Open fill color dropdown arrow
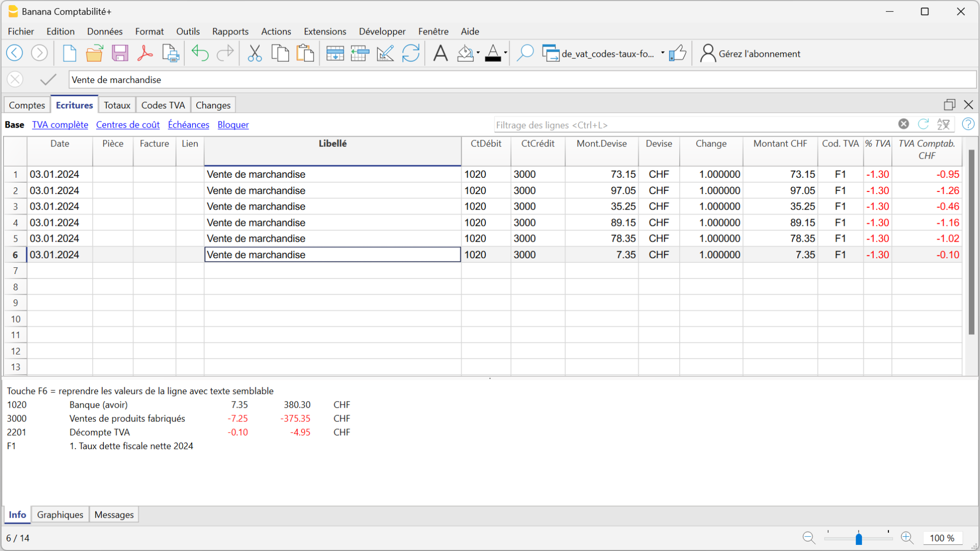The image size is (980, 551). coord(478,53)
